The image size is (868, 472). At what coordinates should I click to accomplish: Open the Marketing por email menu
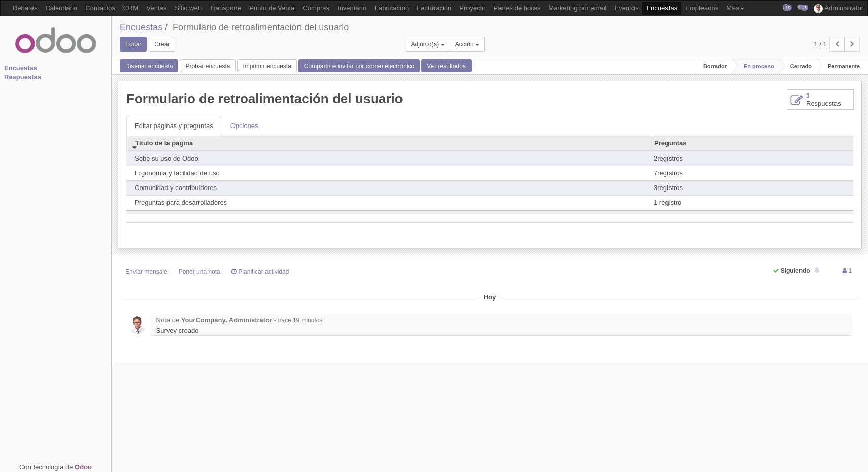577,8
